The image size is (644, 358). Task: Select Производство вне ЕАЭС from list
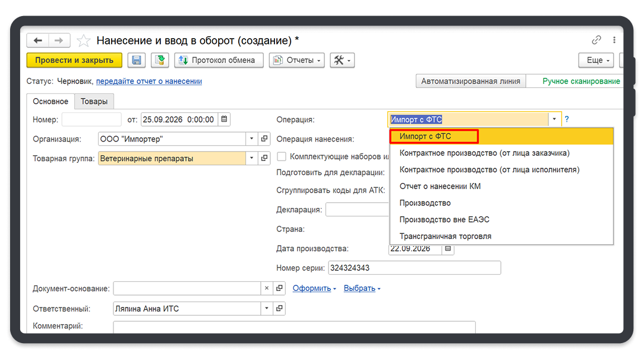pos(444,219)
